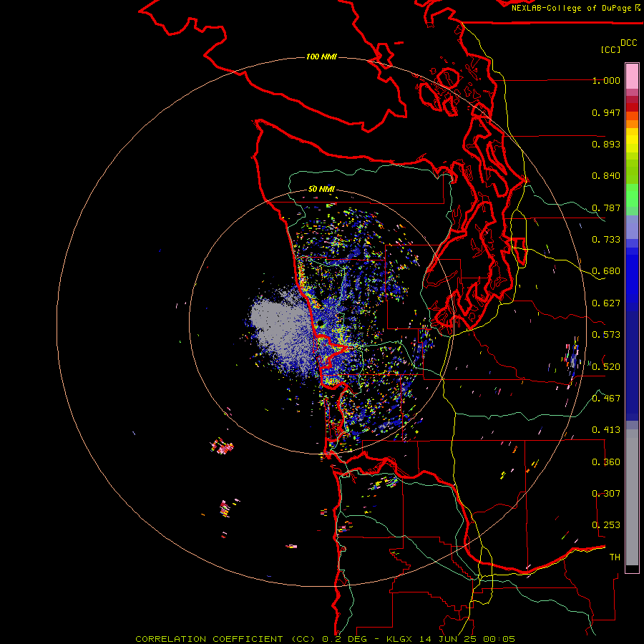Click the 0.2 DEG elevation text

[x=345, y=639]
